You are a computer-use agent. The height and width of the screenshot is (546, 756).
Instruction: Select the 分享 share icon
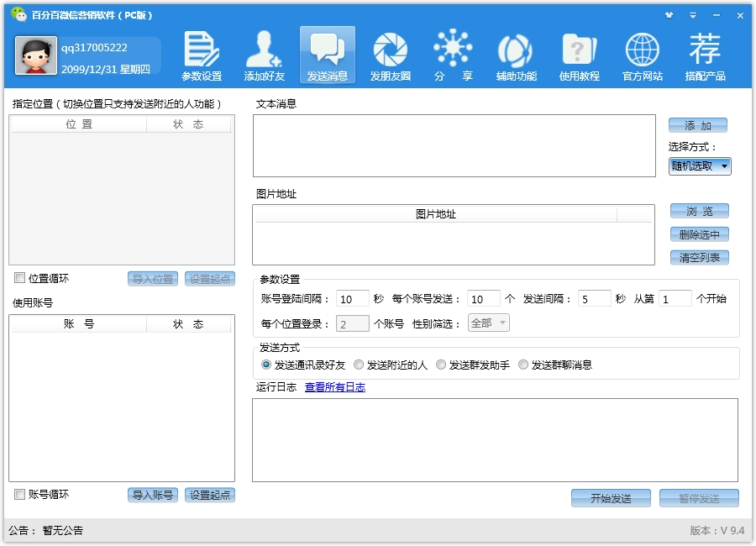pyautogui.click(x=453, y=55)
